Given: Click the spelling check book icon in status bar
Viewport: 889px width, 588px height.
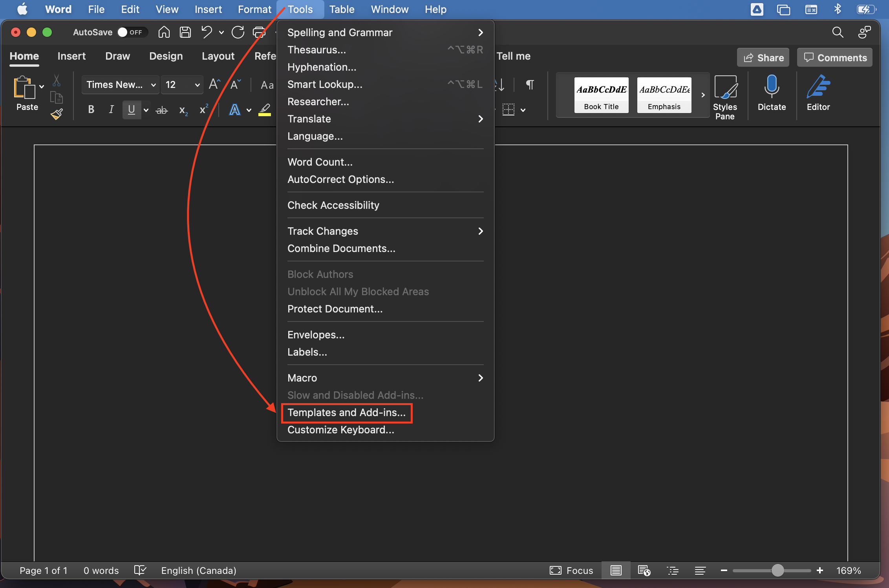Looking at the screenshot, I should 140,570.
